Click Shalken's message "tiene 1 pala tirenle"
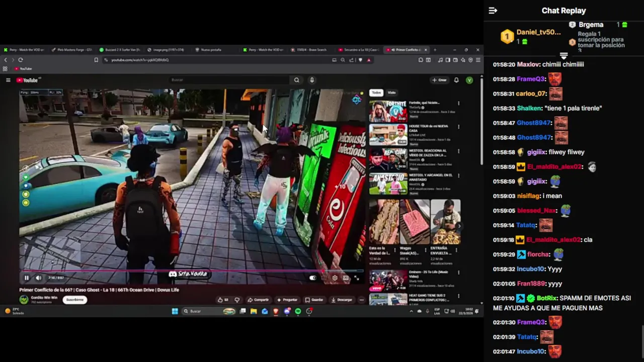The height and width of the screenshot is (362, 644). (573, 108)
